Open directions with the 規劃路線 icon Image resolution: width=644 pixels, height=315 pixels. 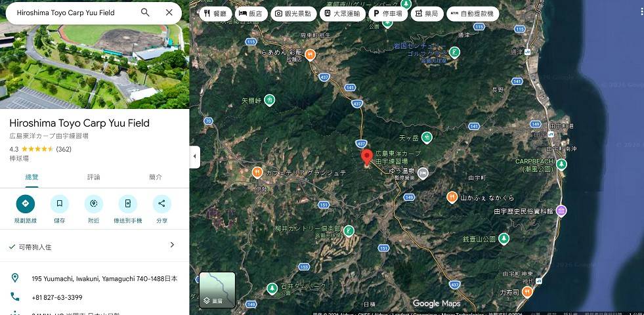(25, 204)
